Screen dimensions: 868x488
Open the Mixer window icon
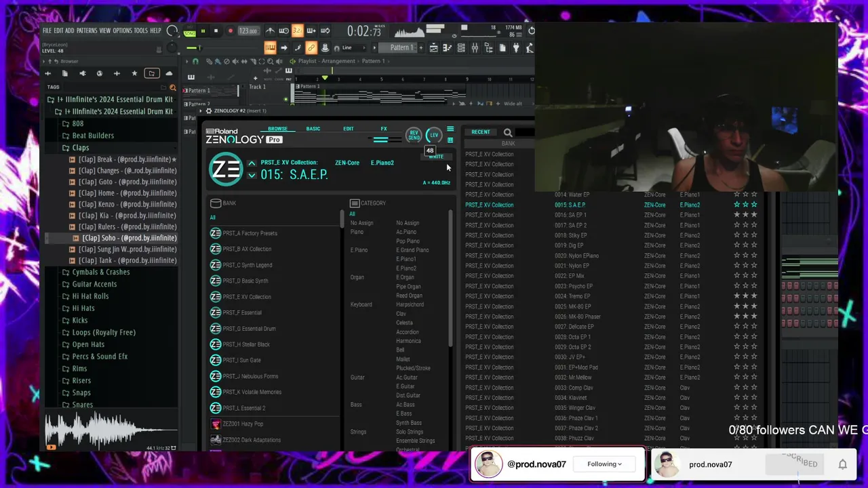tap(475, 47)
